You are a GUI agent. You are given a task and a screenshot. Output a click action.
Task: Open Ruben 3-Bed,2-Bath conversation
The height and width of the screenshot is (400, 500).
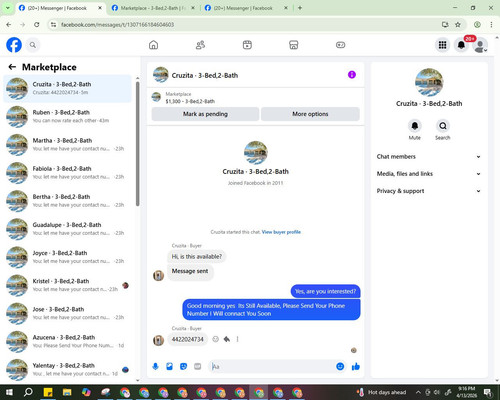point(67,117)
